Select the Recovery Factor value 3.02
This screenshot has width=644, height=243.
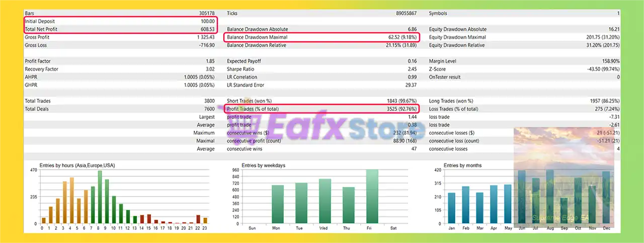point(210,69)
